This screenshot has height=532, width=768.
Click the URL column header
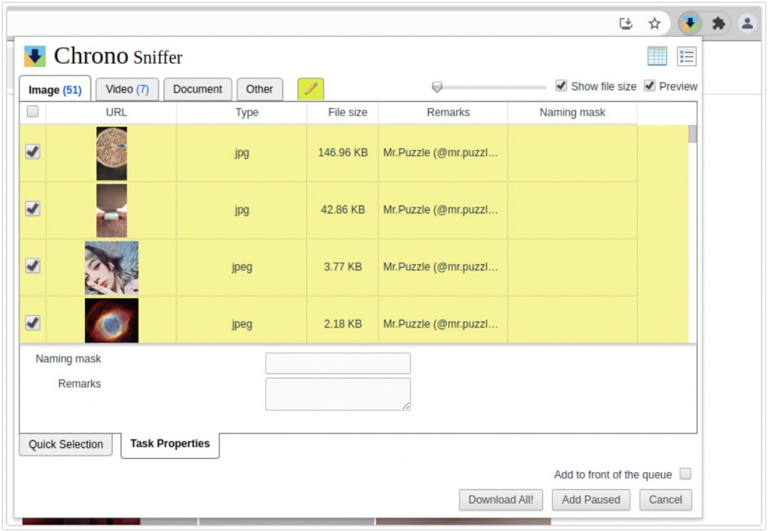[111, 112]
